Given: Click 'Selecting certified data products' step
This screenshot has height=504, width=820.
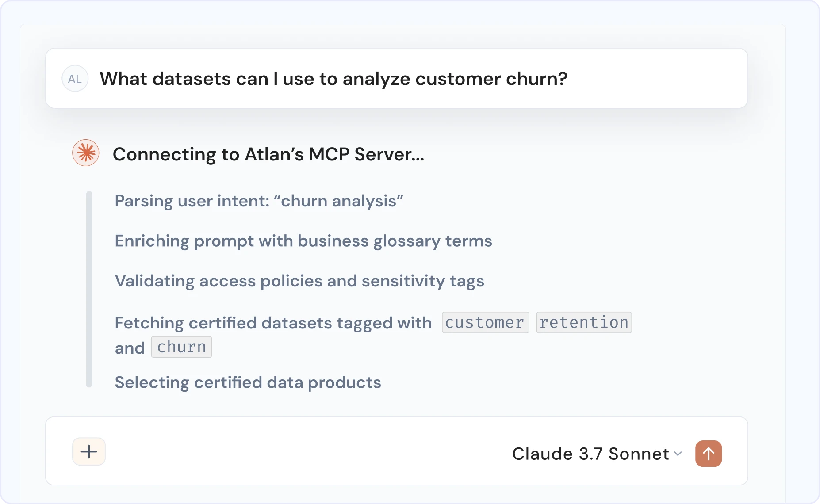Looking at the screenshot, I should (x=248, y=382).
